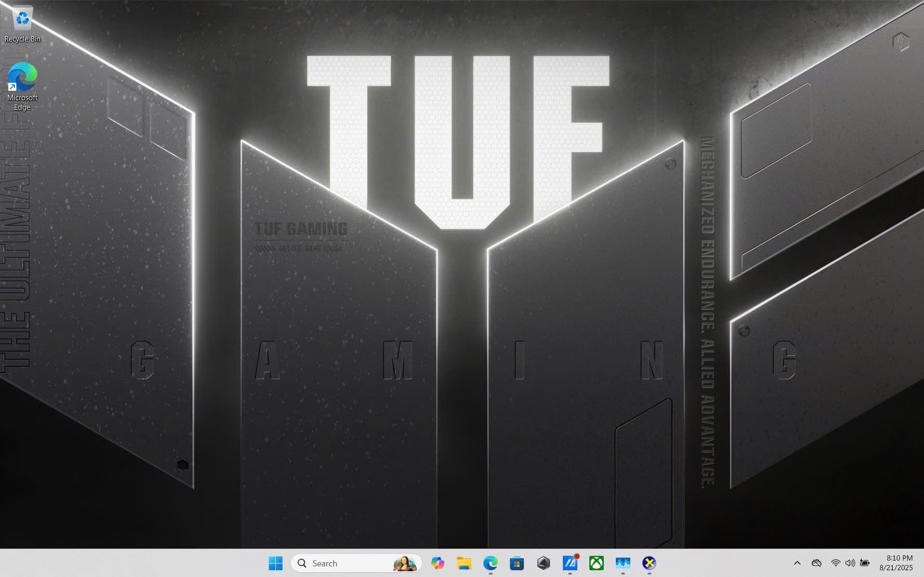Click the taskbar Search box

pyautogui.click(x=342, y=563)
